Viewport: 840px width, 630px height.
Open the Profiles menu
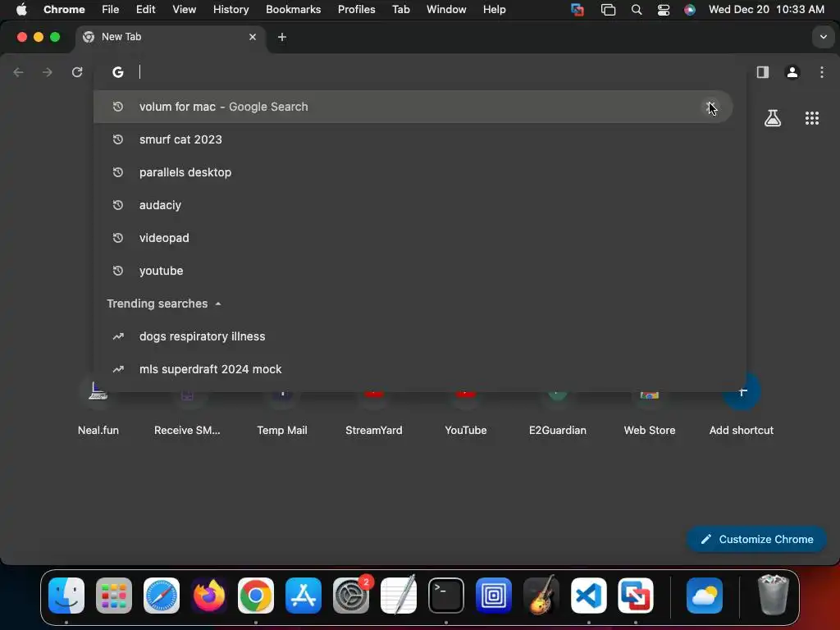(356, 9)
